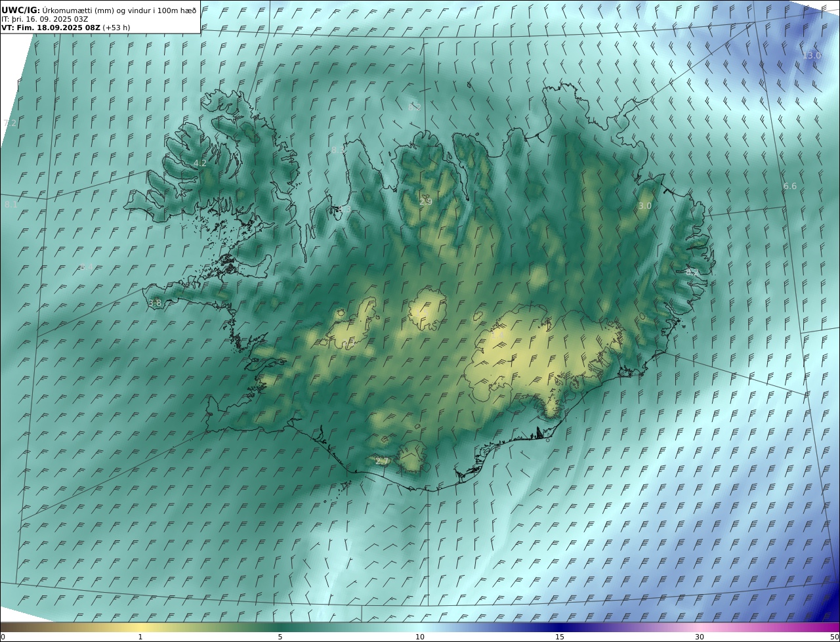Click the '50' tick on the color scale
Screen dimensions: 840x642
[834, 637]
